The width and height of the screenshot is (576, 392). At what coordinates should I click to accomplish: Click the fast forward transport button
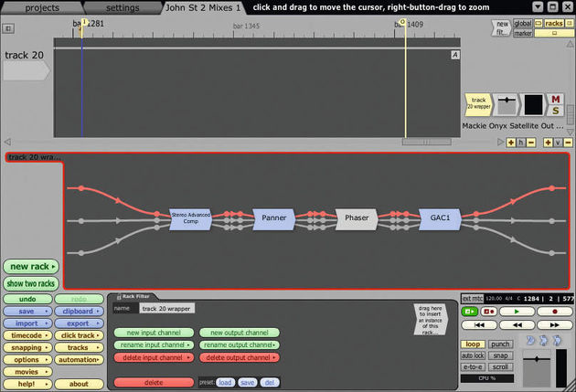point(555,324)
